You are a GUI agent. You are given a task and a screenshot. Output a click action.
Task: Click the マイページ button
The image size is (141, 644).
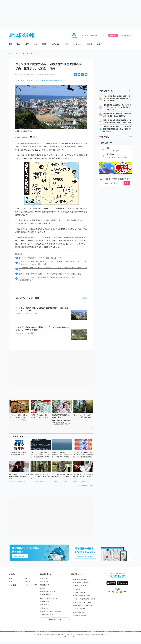click(126, 36)
